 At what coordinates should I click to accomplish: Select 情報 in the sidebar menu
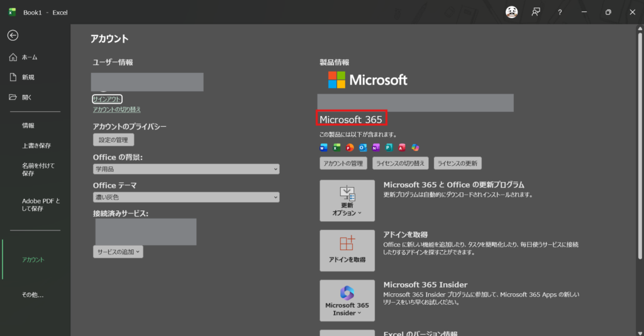(28, 126)
